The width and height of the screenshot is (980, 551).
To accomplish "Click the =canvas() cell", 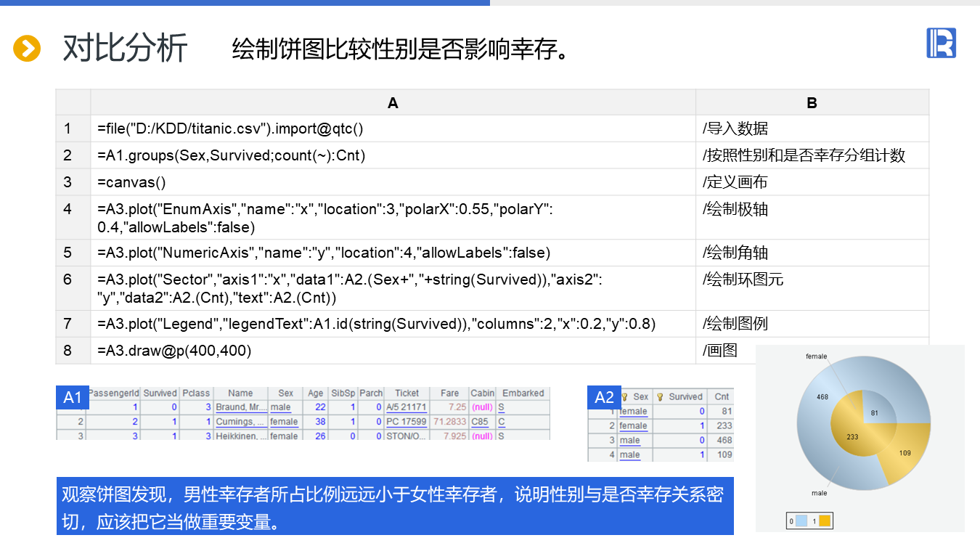I will (x=393, y=182).
